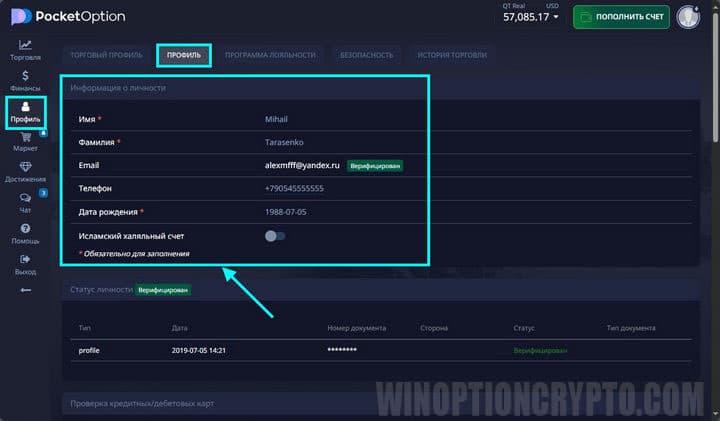
Task: Open the user avatar menu
Action: point(687,17)
